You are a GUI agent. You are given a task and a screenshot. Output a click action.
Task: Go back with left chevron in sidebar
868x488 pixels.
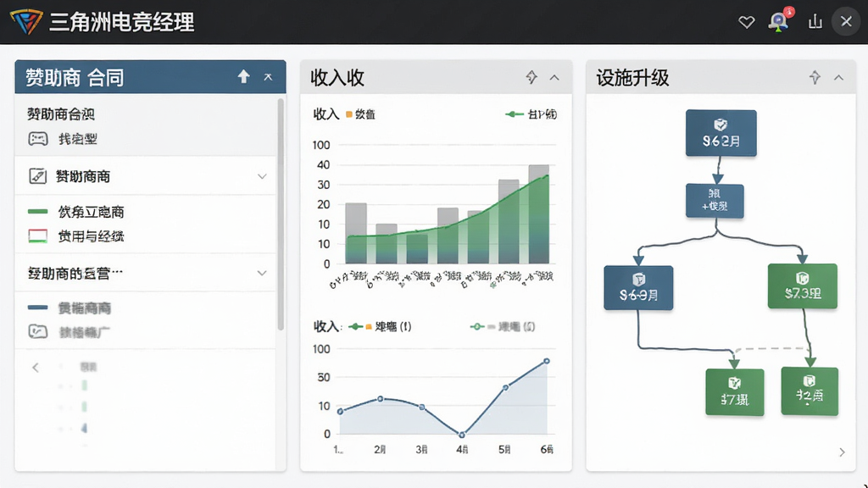(36, 368)
